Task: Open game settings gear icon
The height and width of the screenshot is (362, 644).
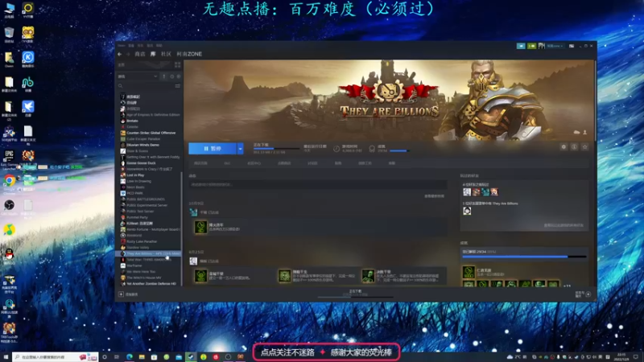Action: [563, 147]
